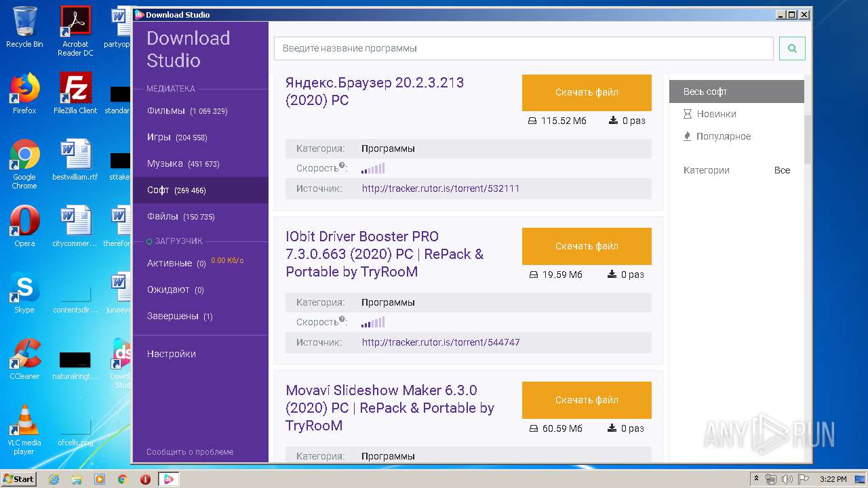868x488 pixels.
Task: Click Chrome icon in taskbar
Action: click(122, 479)
